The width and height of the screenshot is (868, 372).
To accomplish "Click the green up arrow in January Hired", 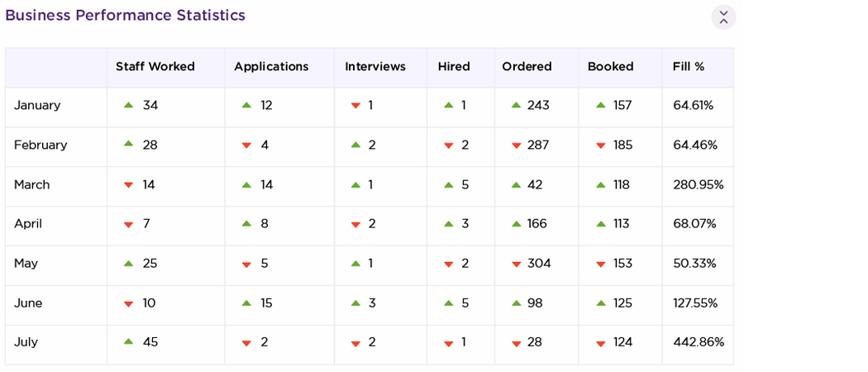I will (449, 105).
